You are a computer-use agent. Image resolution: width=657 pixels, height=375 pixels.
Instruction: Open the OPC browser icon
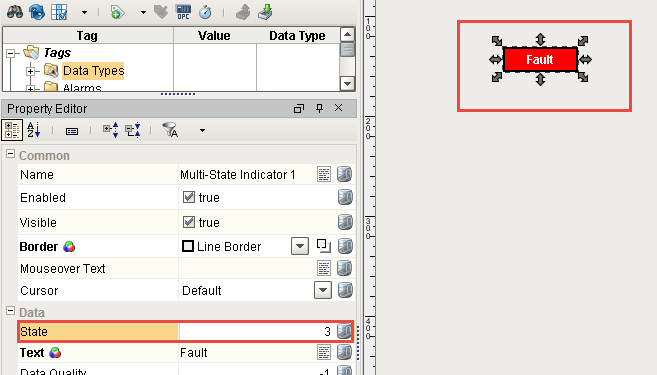click(183, 12)
